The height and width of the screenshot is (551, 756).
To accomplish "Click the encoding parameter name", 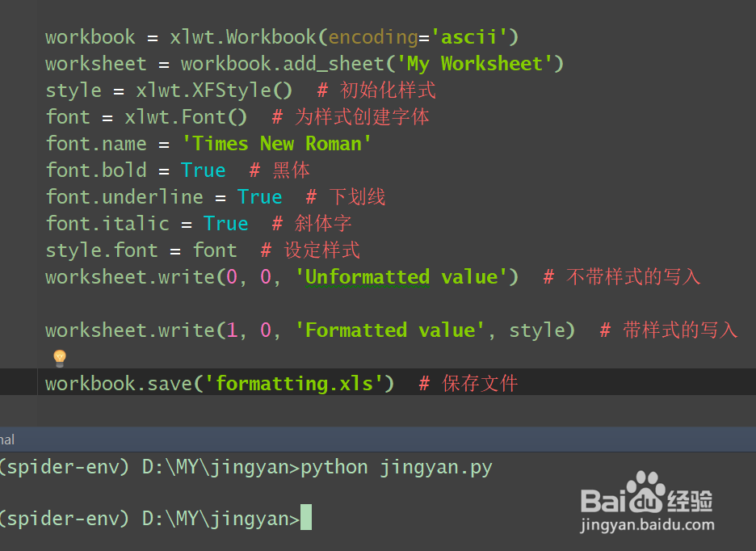I will click(372, 37).
